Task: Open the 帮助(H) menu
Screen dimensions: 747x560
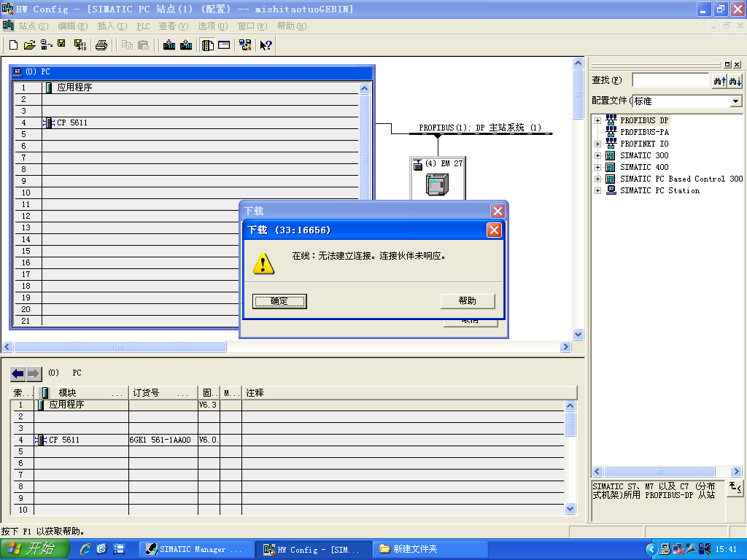Action: pyautogui.click(x=292, y=26)
